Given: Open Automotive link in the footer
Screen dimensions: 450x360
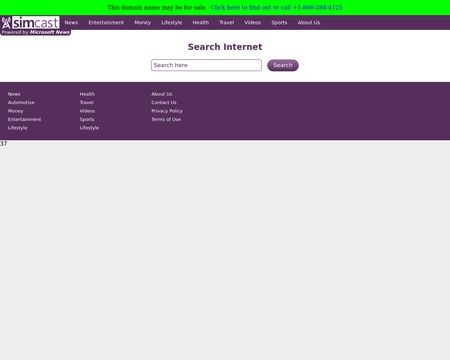Looking at the screenshot, I should [x=21, y=103].
